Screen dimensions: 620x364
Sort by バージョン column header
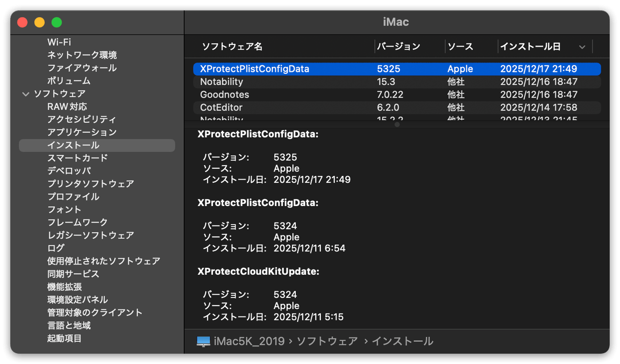[x=398, y=46]
